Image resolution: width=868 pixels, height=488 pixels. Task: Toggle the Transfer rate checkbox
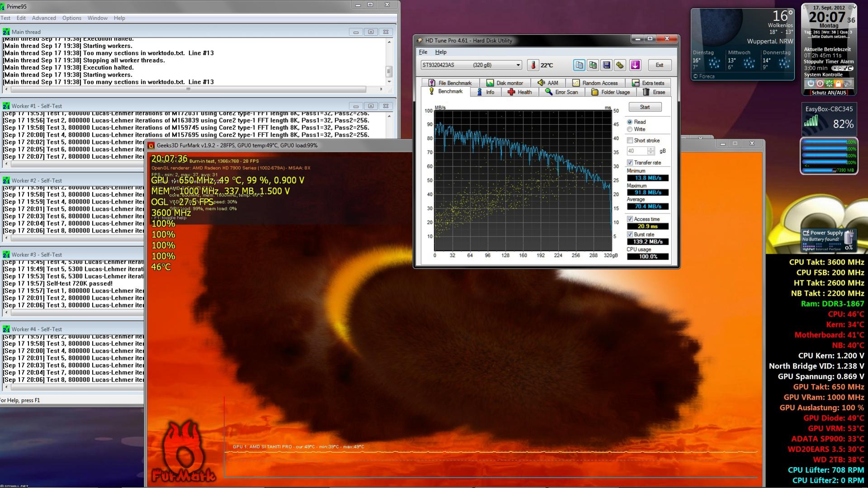tap(630, 163)
